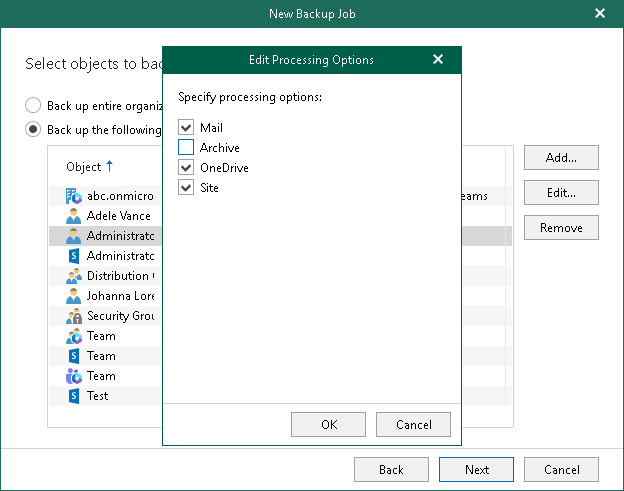Click the Microsoft Teams icon in list

[73, 376]
